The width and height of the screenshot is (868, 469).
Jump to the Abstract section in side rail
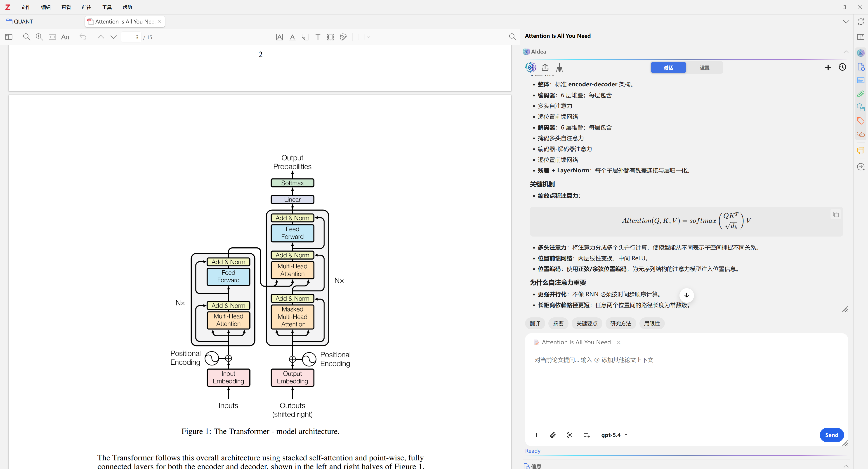pos(861,80)
